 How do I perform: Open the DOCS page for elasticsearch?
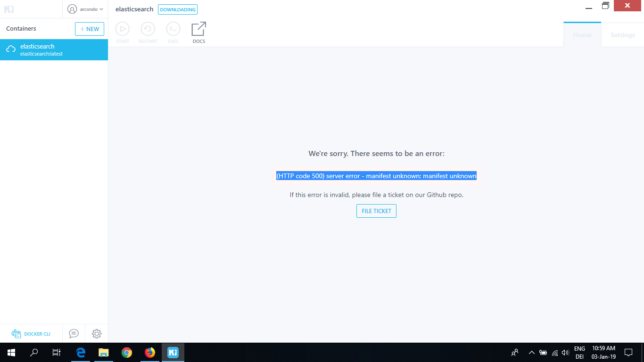(x=198, y=32)
